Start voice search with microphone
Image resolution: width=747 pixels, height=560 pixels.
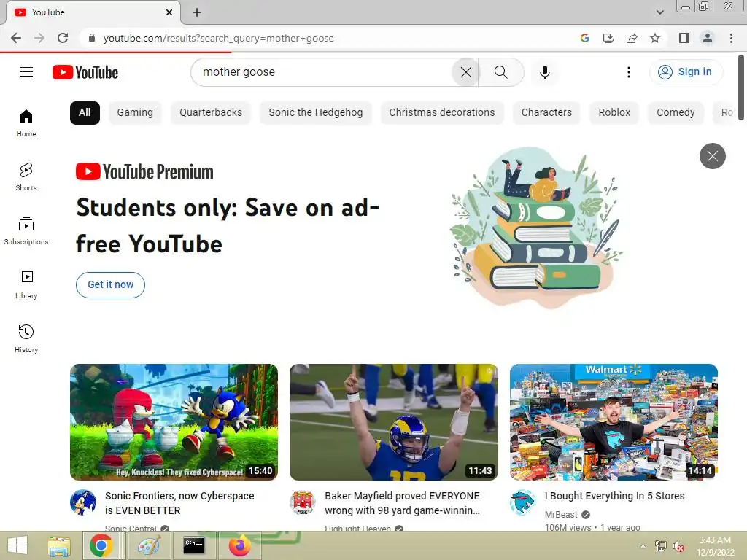(x=544, y=72)
